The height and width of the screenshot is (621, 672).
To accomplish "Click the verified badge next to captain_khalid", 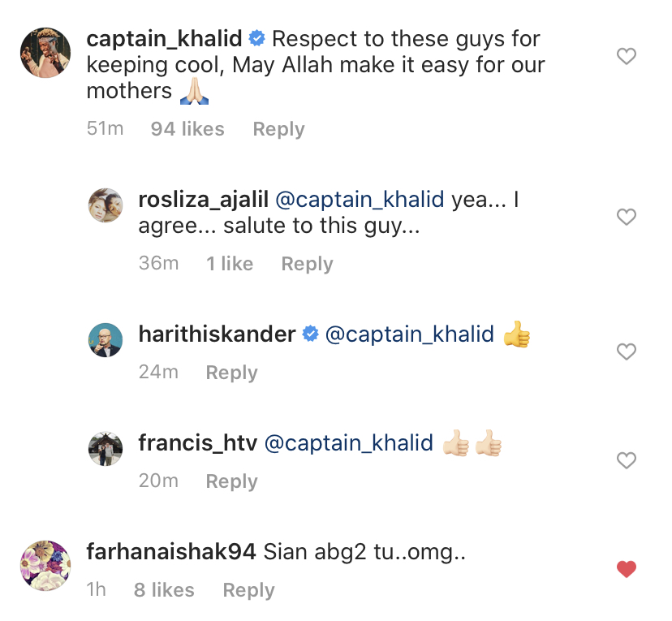I will (x=257, y=38).
